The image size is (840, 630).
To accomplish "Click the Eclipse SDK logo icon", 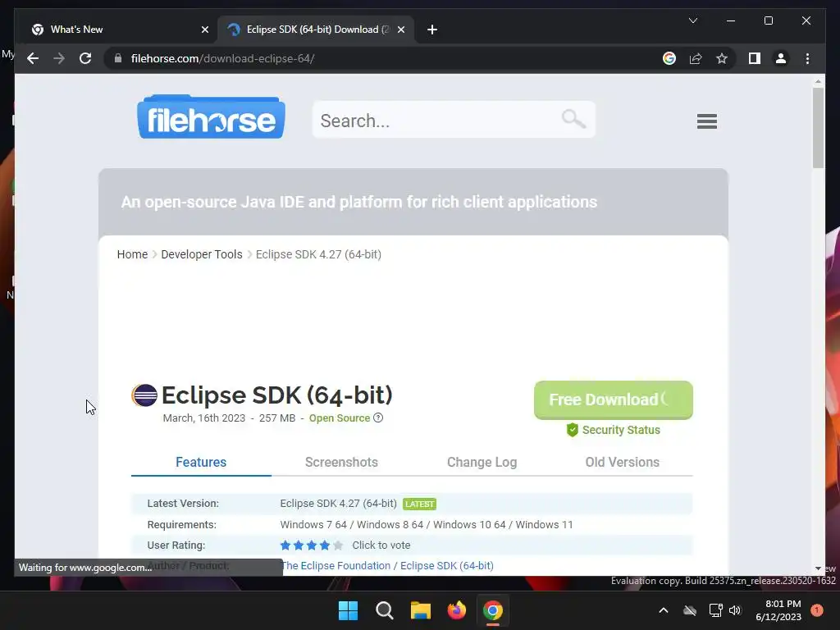I will [x=144, y=395].
